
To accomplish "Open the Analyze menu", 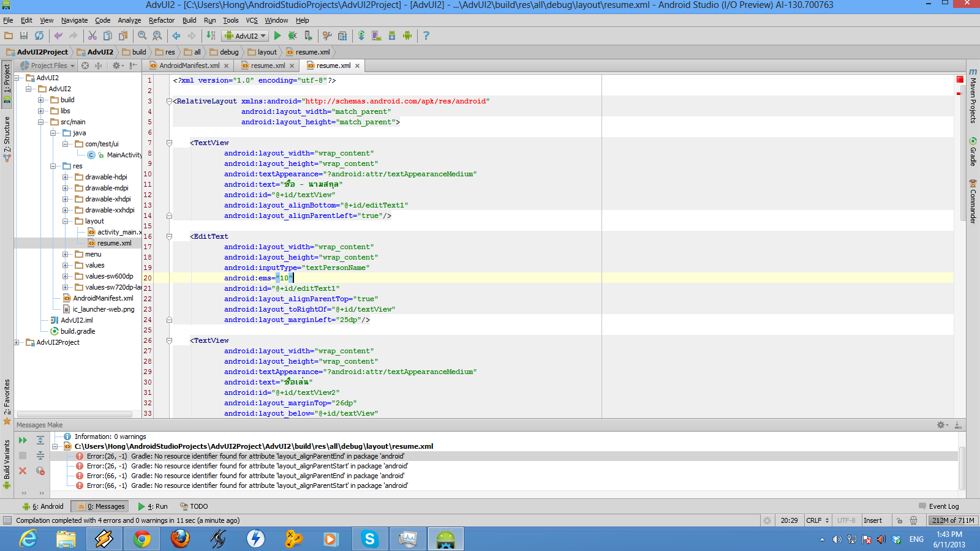I will (x=129, y=20).
